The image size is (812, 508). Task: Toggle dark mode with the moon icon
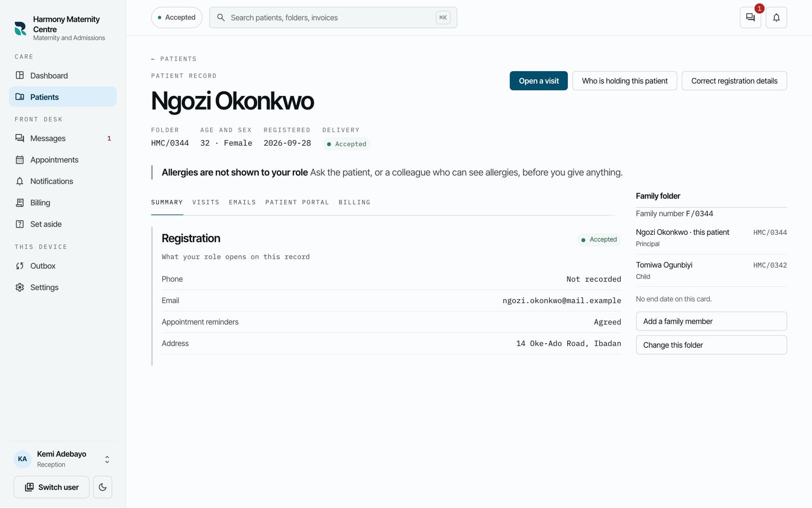103,487
